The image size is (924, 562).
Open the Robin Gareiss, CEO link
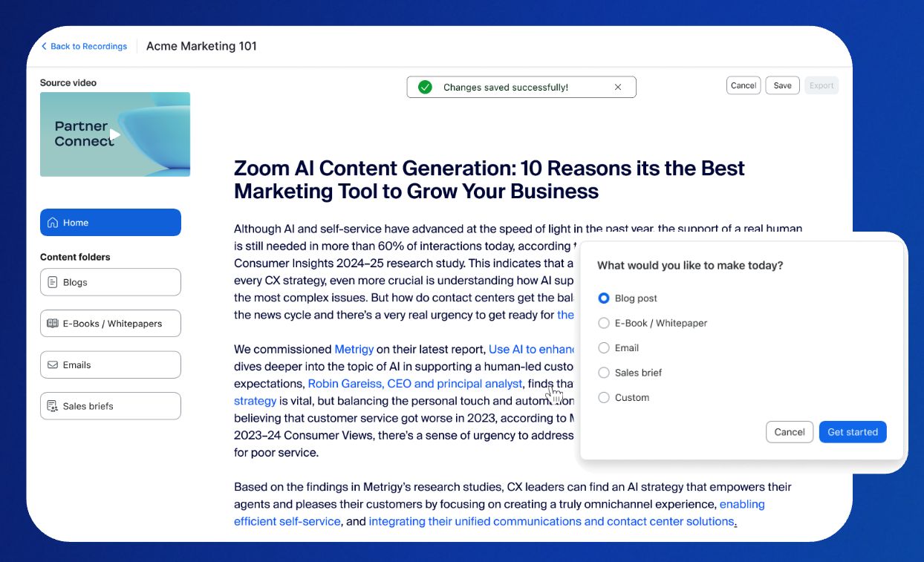click(415, 384)
